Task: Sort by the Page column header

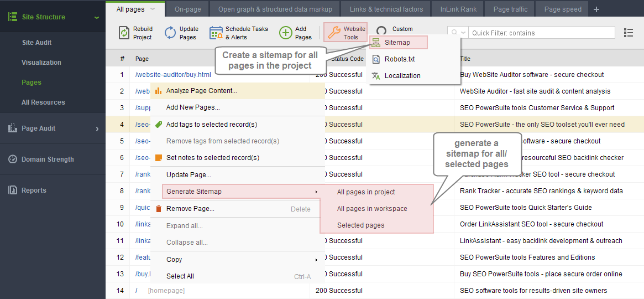Action: pyautogui.click(x=142, y=59)
